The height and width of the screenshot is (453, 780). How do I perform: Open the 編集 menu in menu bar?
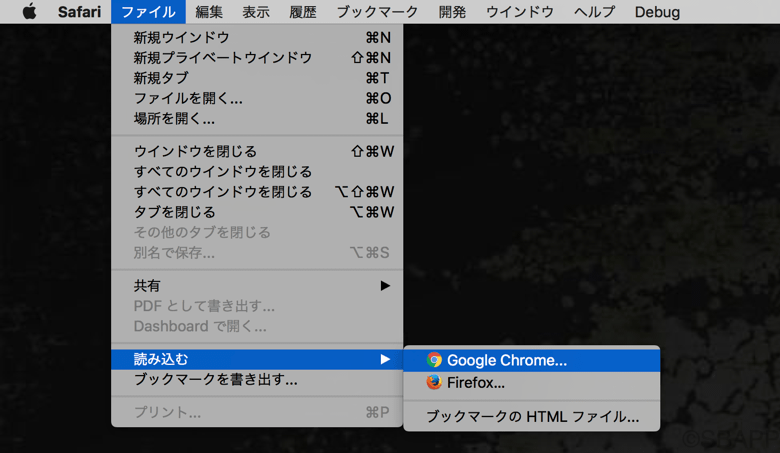[209, 12]
